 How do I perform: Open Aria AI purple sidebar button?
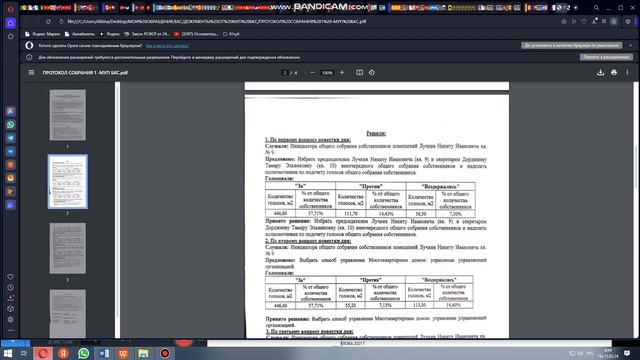(11, 111)
